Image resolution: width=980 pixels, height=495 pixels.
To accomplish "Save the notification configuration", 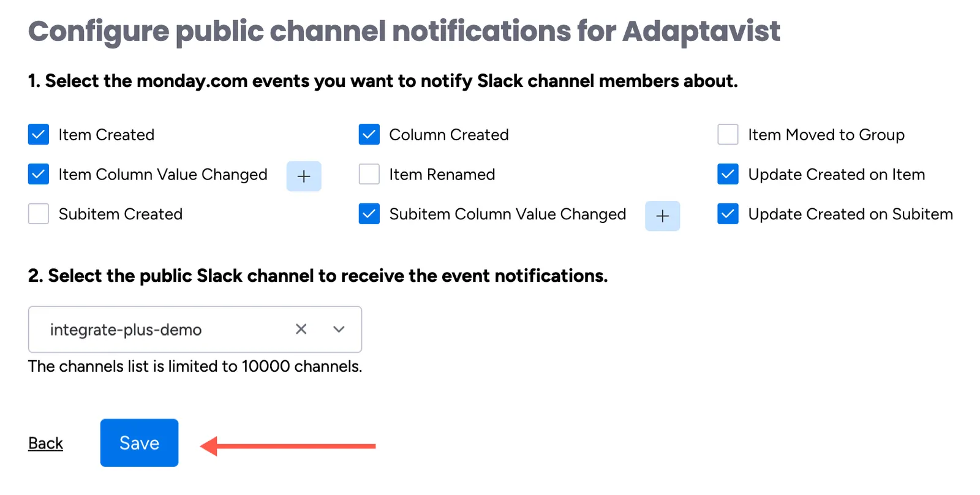I will click(x=140, y=443).
